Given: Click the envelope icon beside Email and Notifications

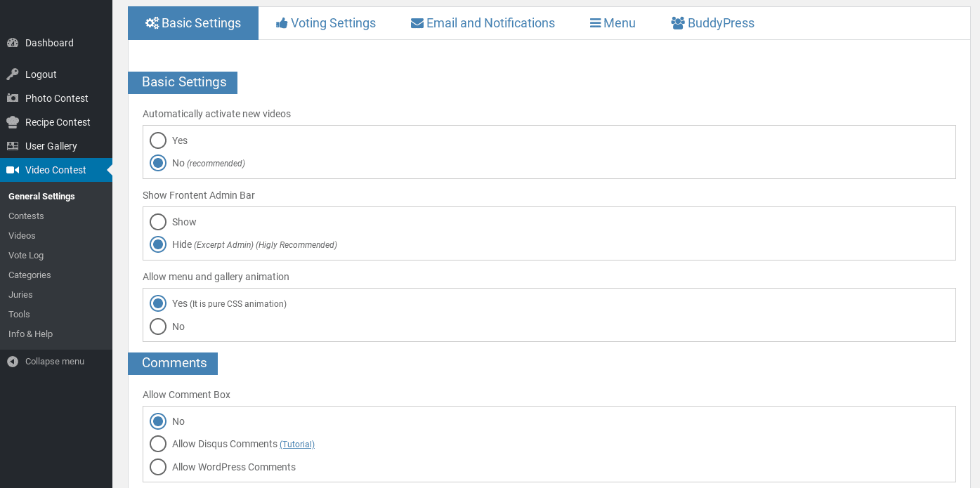Looking at the screenshot, I should pos(417,22).
